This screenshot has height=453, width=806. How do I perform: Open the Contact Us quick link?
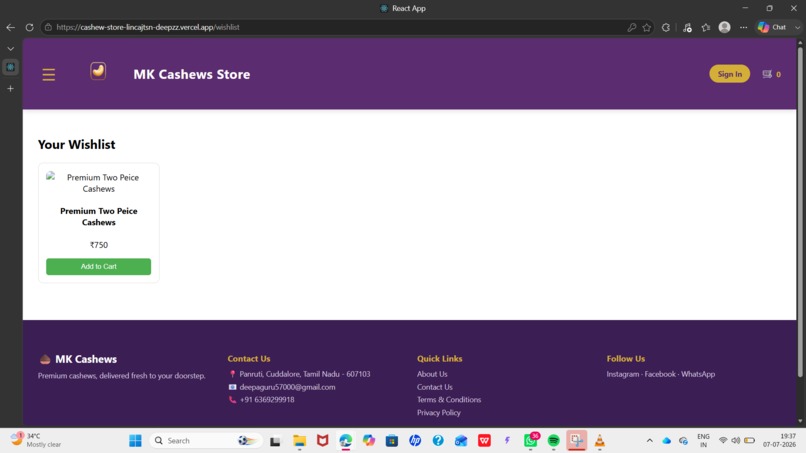click(x=434, y=387)
